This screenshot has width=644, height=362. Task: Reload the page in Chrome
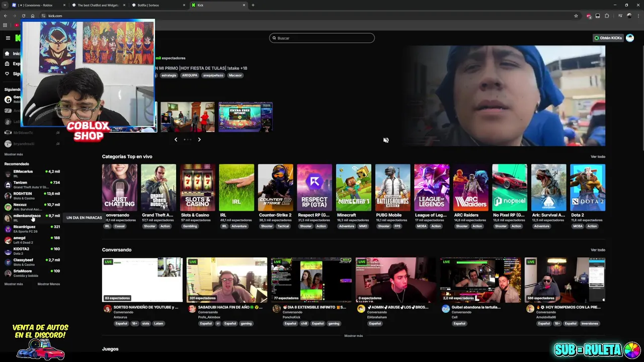coord(23,16)
